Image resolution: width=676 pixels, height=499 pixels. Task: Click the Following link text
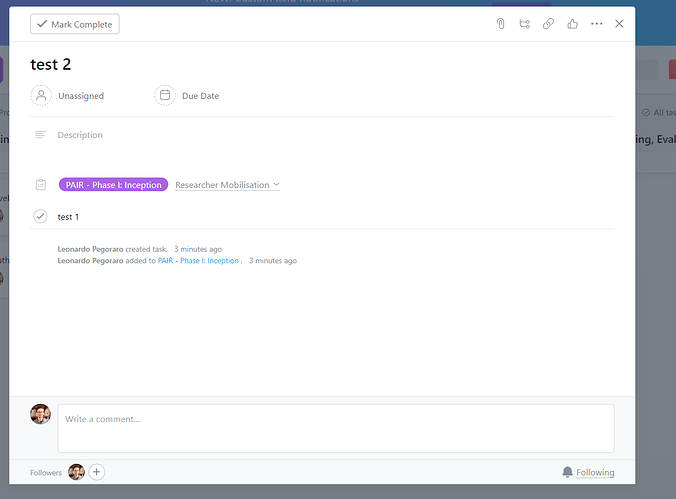pyautogui.click(x=595, y=473)
